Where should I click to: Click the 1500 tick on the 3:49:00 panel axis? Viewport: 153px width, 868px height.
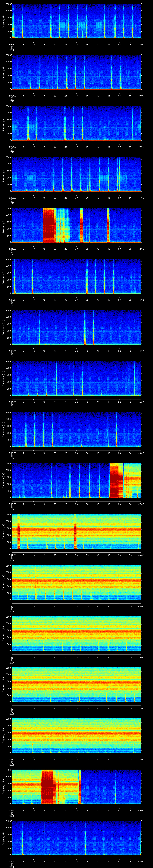click(8, 630)
